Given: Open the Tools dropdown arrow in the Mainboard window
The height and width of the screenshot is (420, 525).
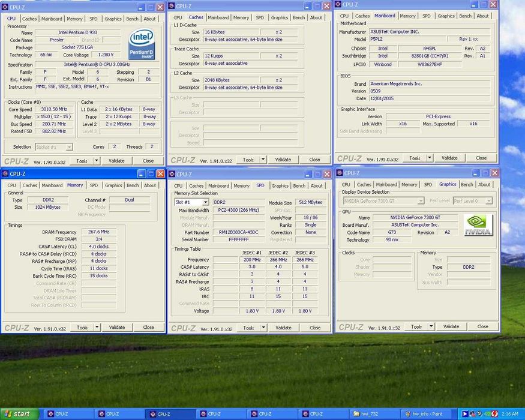Looking at the screenshot, I should 430,158.
